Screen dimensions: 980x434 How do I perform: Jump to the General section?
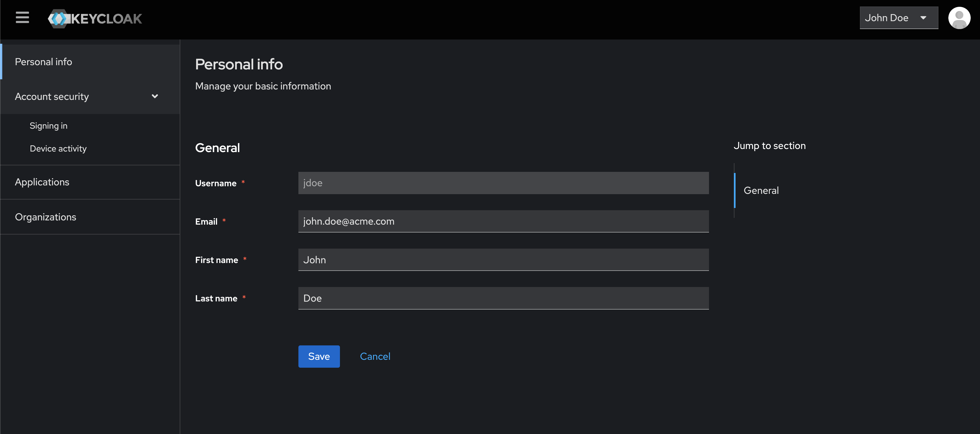pos(761,190)
